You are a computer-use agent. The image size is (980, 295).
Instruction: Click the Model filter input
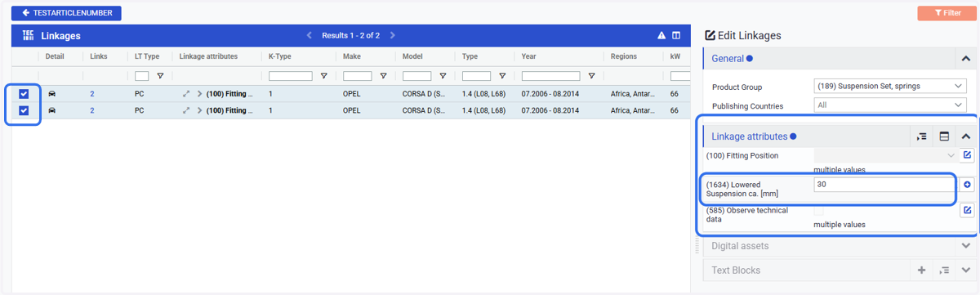click(417, 76)
